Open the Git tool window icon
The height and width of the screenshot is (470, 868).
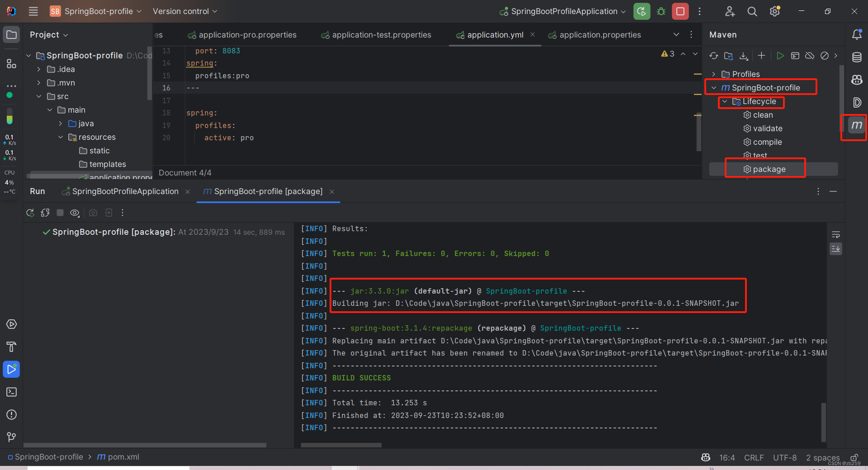click(x=11, y=437)
